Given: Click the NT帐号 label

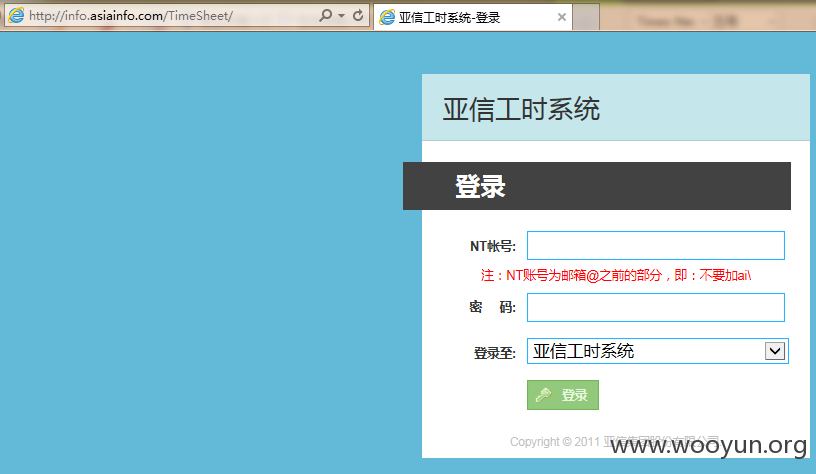Looking at the screenshot, I should (x=493, y=246).
